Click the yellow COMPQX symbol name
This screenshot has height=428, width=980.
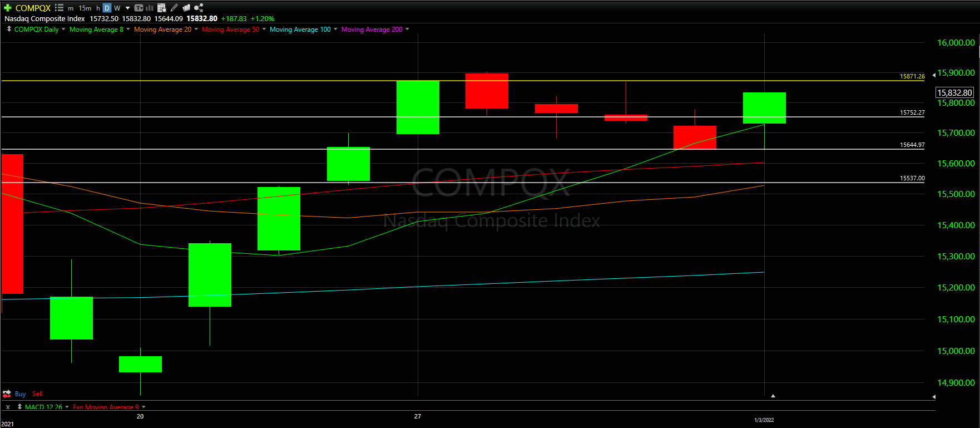pos(33,8)
